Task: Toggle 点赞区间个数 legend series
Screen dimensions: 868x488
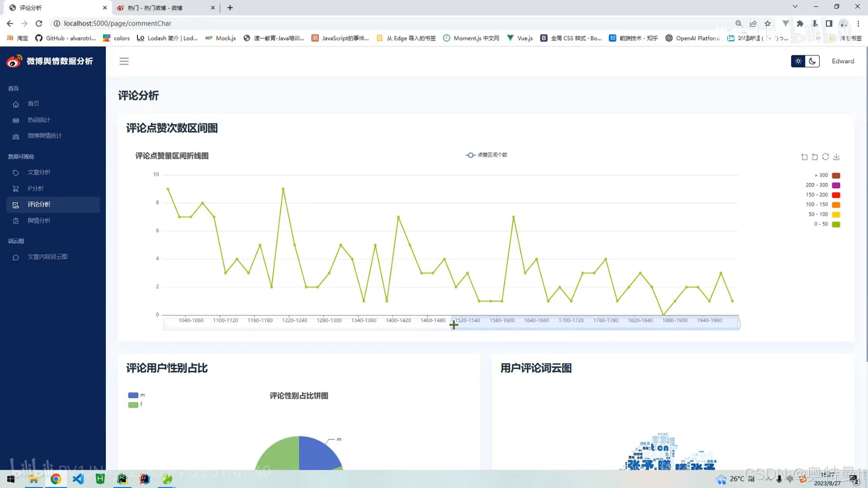Action: [x=486, y=155]
